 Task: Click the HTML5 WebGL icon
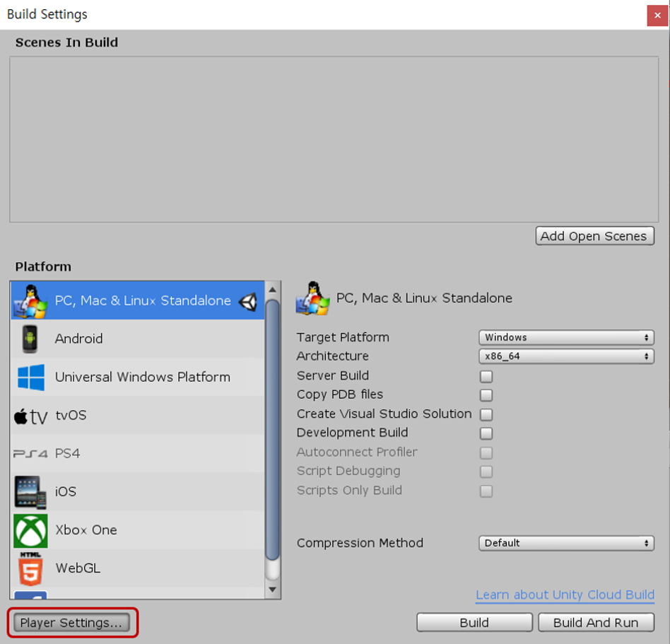click(30, 568)
